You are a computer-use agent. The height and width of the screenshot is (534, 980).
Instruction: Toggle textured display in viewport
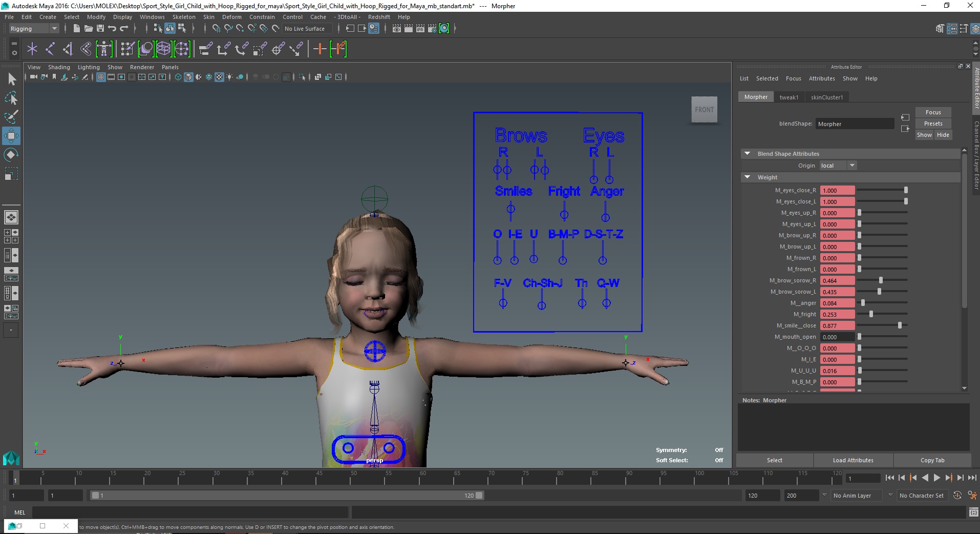coord(219,77)
